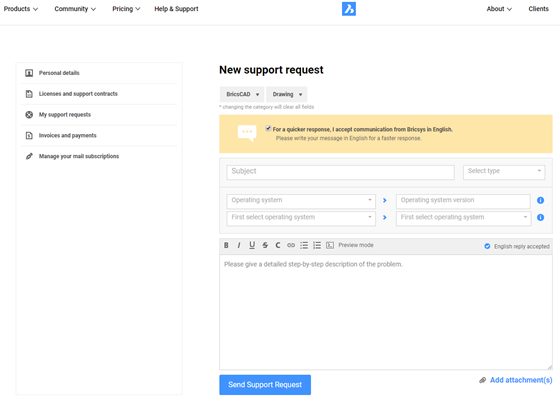Toggle Preview mode icon
This screenshot has width=560, height=396.
(x=330, y=245)
